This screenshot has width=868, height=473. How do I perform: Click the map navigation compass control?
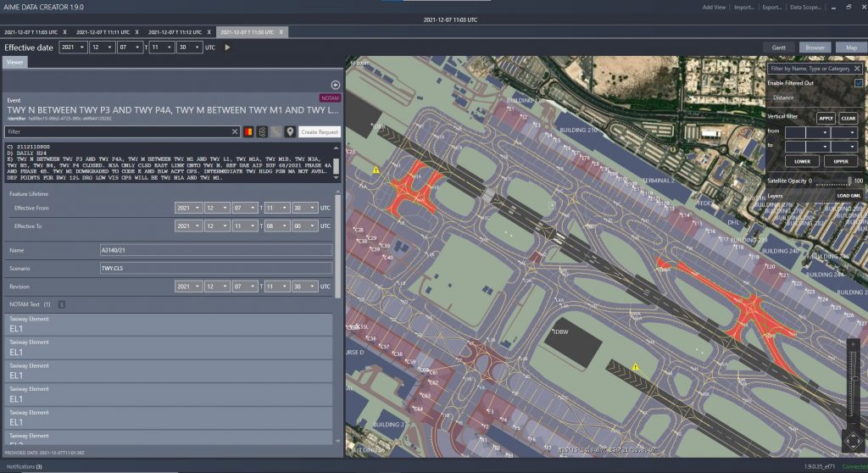852,441
